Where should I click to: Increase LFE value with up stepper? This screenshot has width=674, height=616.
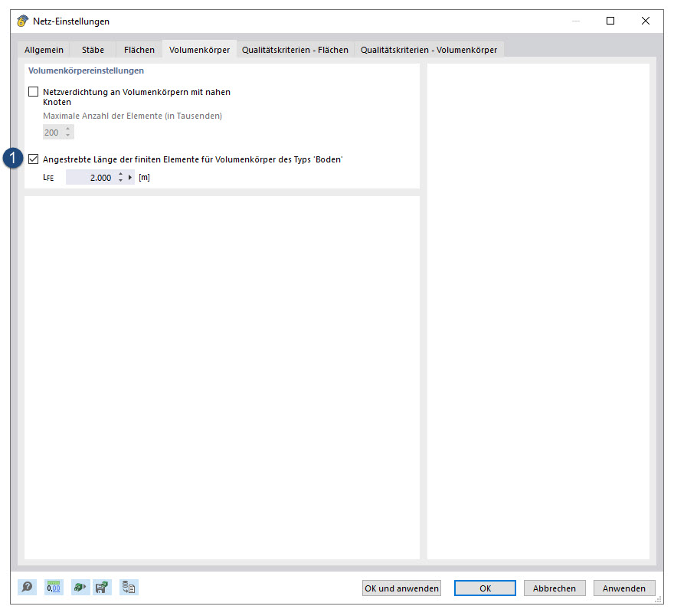[x=120, y=174]
